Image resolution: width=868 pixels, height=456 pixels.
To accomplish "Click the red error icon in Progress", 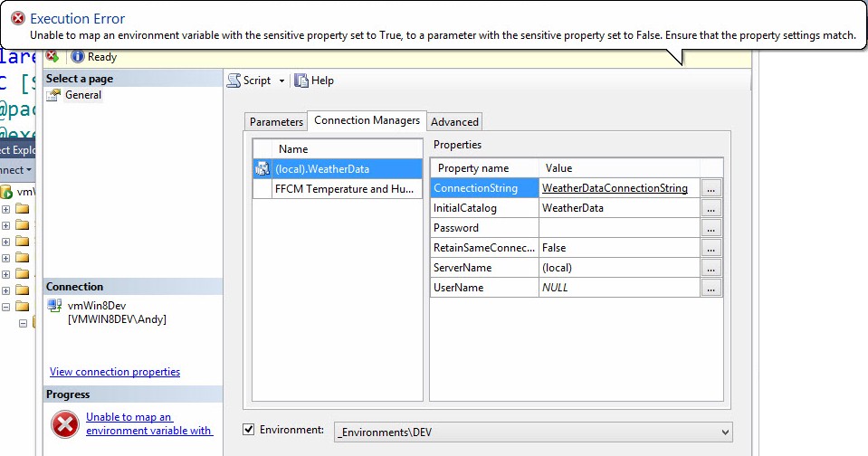I will [65, 423].
